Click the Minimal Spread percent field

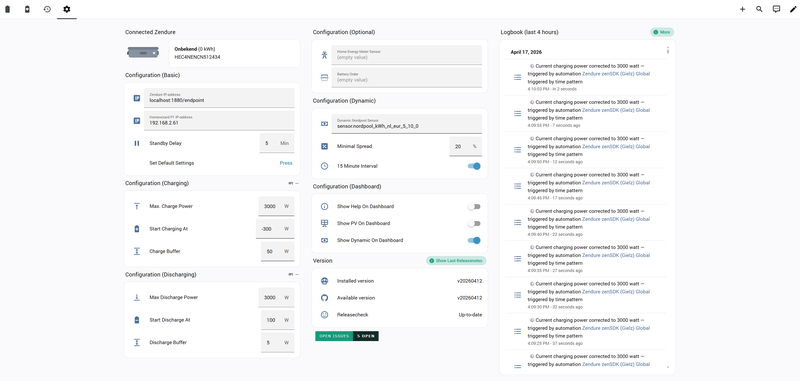[x=465, y=146]
